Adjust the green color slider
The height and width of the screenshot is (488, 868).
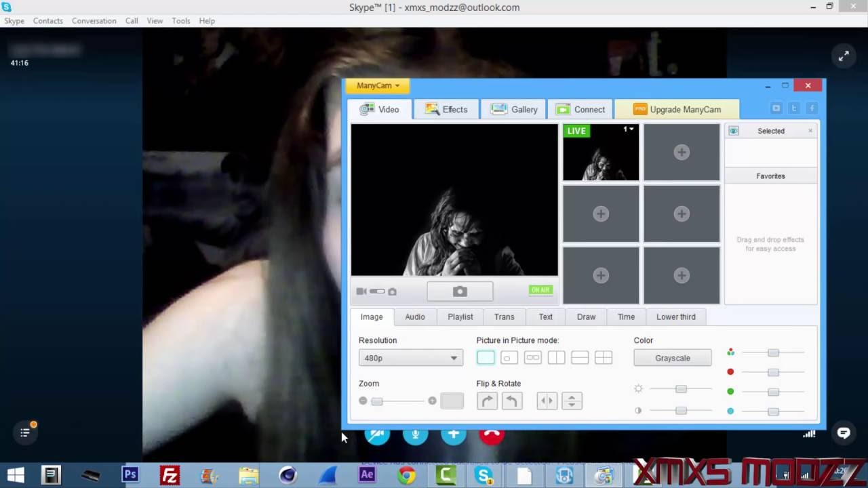[773, 392]
